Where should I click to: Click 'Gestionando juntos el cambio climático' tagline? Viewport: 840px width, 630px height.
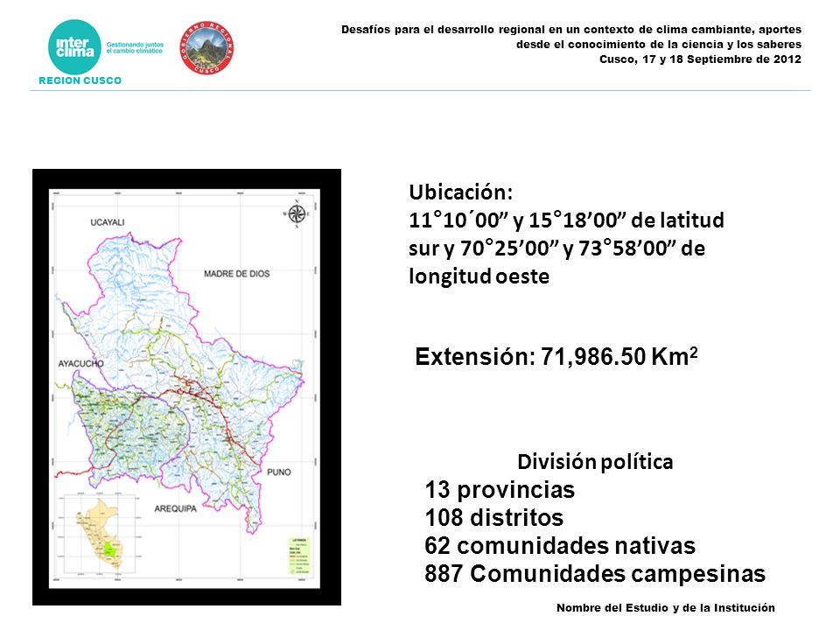click(135, 47)
